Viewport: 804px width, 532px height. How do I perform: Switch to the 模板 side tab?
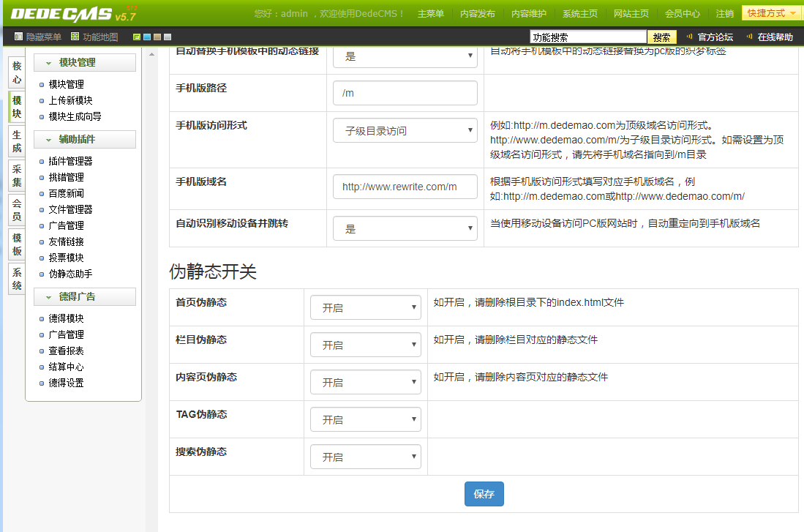(17, 244)
